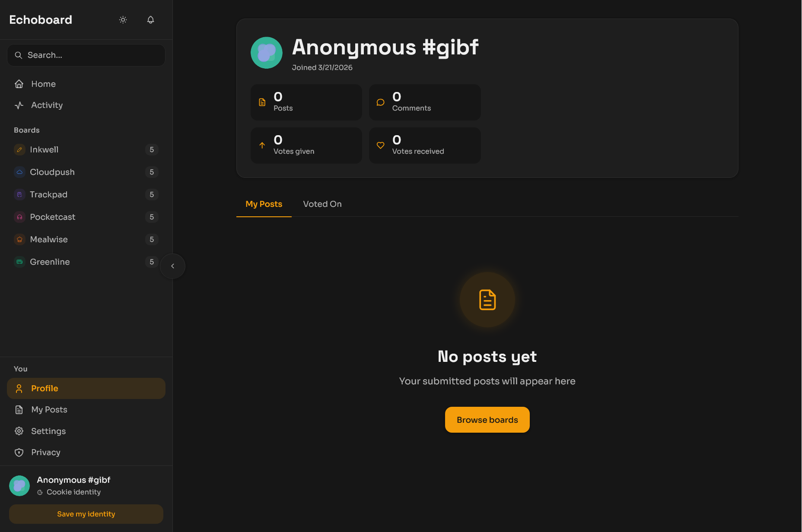This screenshot has height=532, width=802.
Task: Open the Home page
Action: 43,84
